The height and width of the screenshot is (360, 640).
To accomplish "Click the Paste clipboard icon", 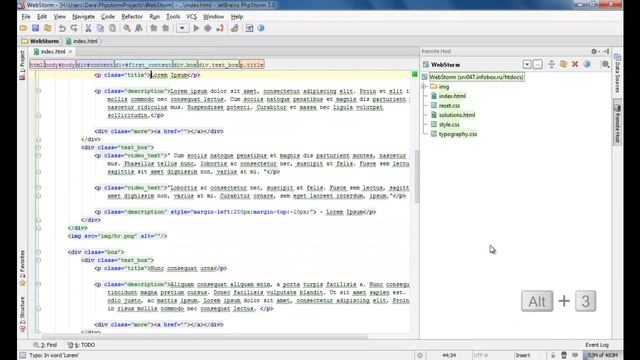I will 112,28.
